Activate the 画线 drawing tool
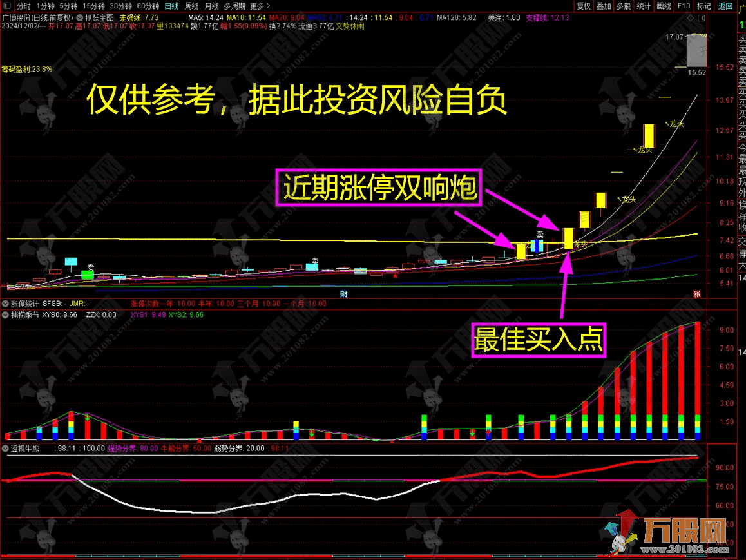Viewport: 746px width, 560px height. point(663,6)
